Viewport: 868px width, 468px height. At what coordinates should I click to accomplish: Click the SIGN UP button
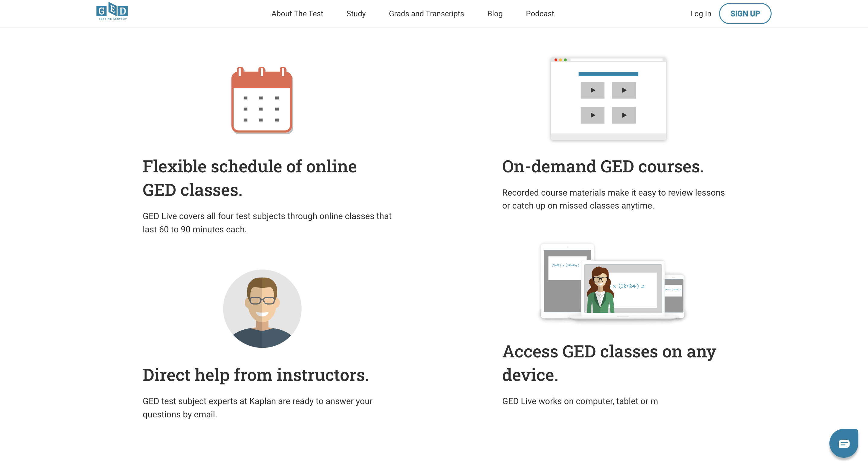744,13
